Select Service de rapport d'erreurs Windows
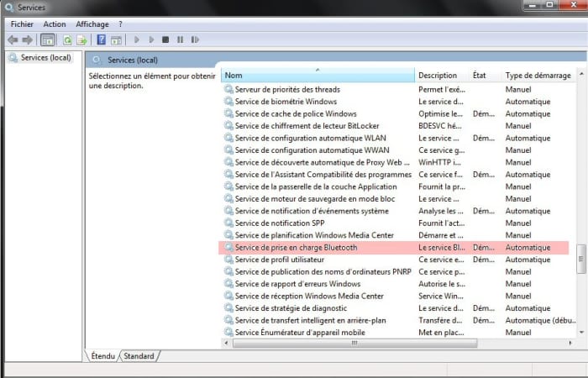The width and height of the screenshot is (588, 378). tap(398, 284)
